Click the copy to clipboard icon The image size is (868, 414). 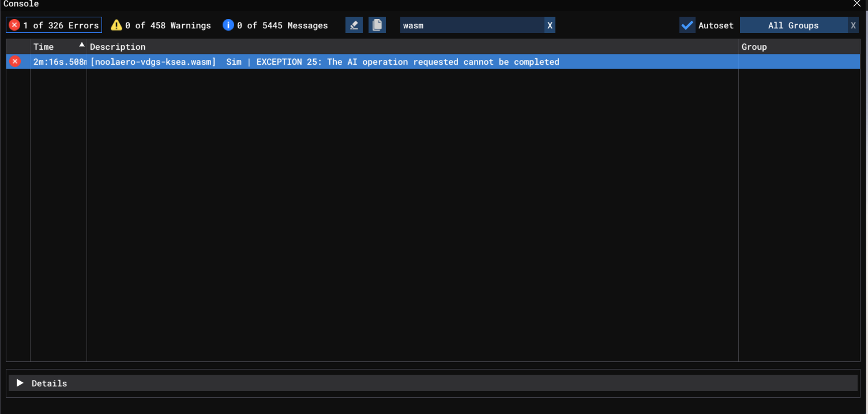377,25
